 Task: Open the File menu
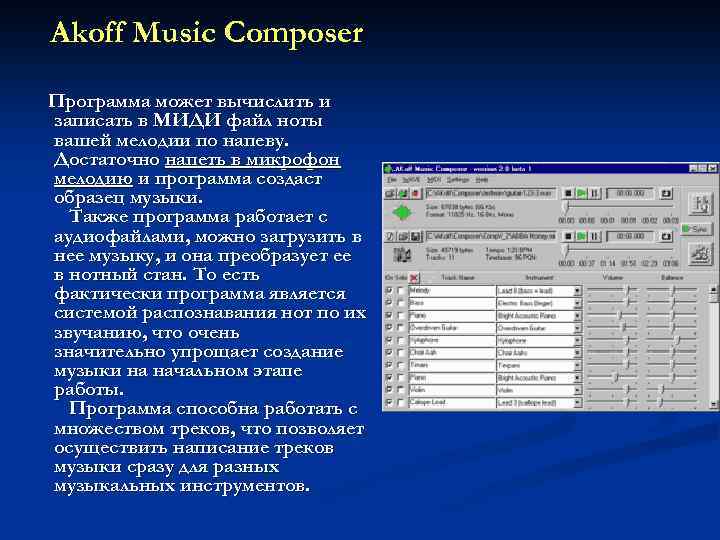[392, 180]
